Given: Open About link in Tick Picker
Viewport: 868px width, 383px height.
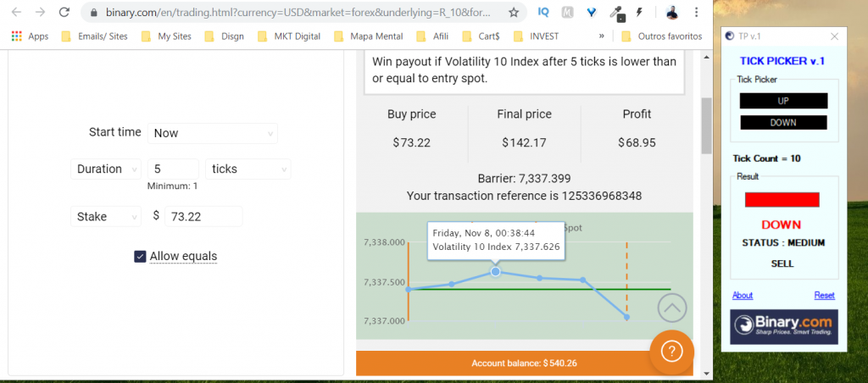Looking at the screenshot, I should point(743,296).
